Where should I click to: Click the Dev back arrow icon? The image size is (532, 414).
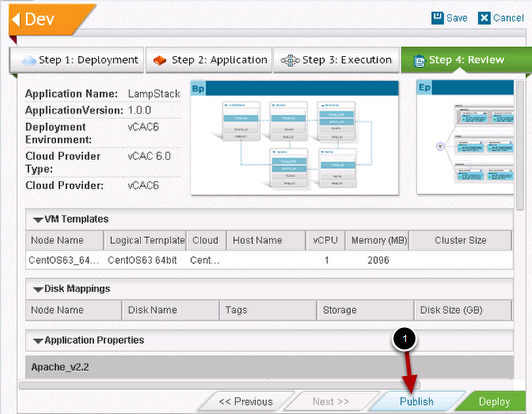click(16, 19)
